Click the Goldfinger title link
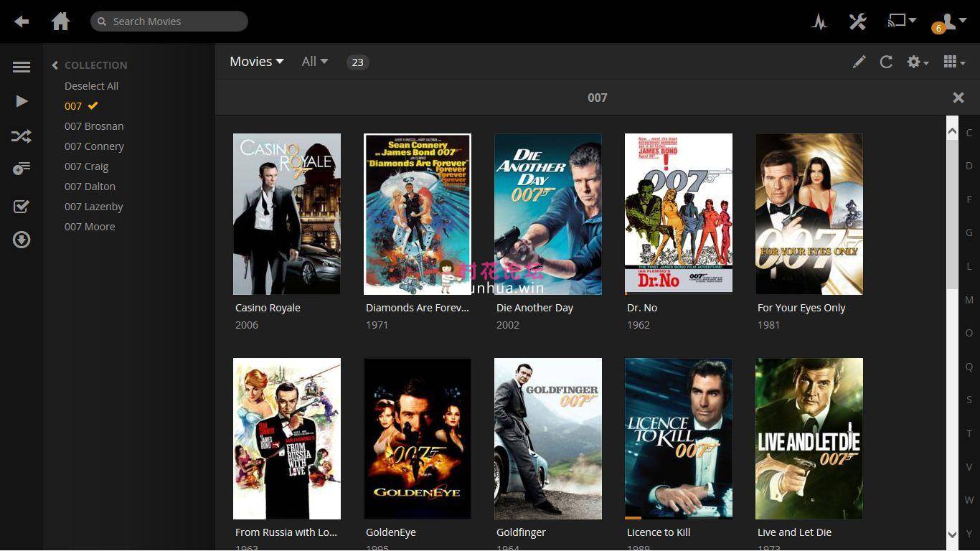Image resolution: width=980 pixels, height=551 pixels. click(521, 532)
